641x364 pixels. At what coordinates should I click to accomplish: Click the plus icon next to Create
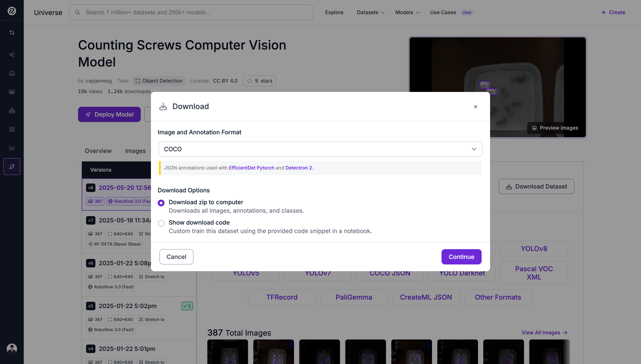point(604,12)
